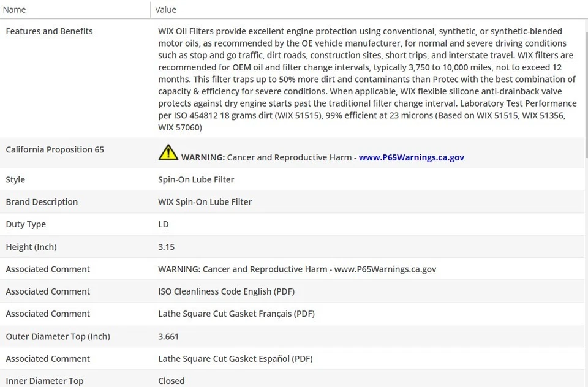Click the plain-text WARNING Associated Comment value
The width and height of the screenshot is (588, 387).
[297, 269]
